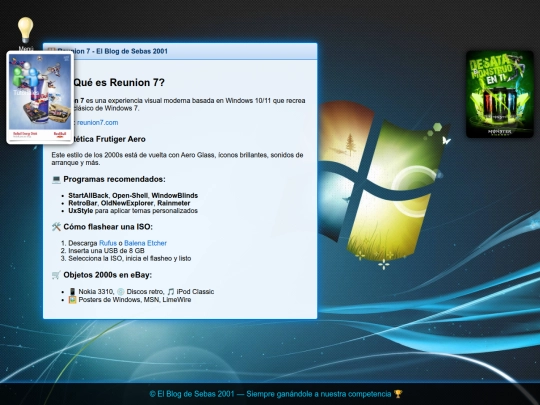This screenshot has width=540, height=405.
Task: Click the heading 'Qué es Reunion 7?'
Action: (x=119, y=83)
